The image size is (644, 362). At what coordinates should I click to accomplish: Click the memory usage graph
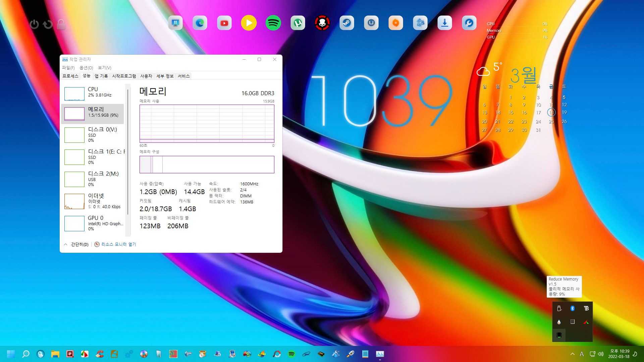click(207, 124)
